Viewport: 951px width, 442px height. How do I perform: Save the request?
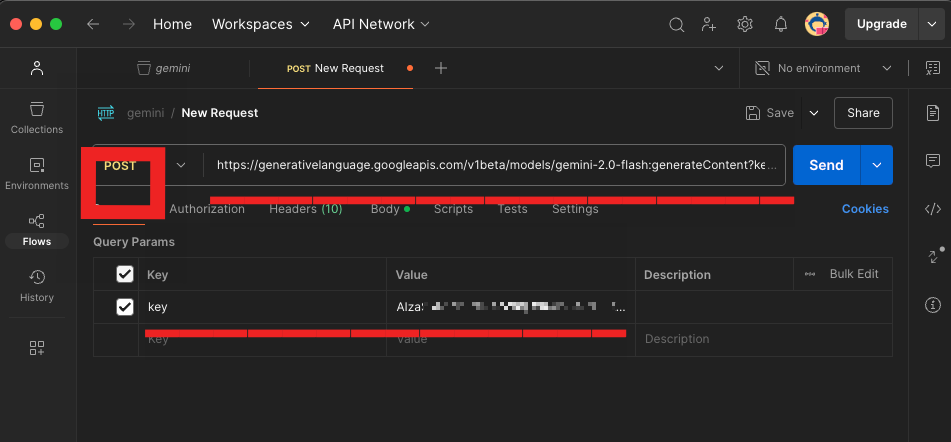click(x=770, y=113)
